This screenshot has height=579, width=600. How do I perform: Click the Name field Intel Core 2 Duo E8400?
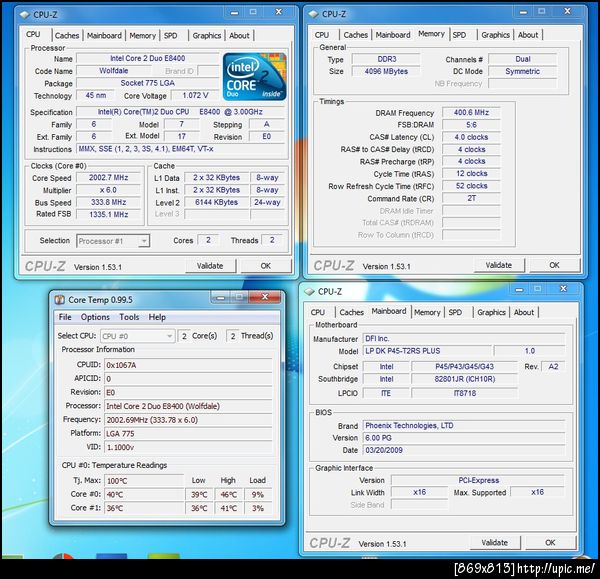point(147,58)
